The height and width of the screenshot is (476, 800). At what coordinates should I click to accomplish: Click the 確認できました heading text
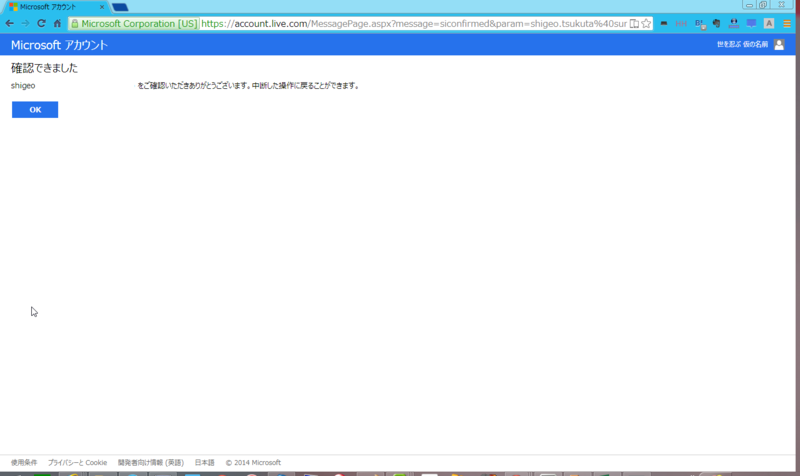point(44,68)
